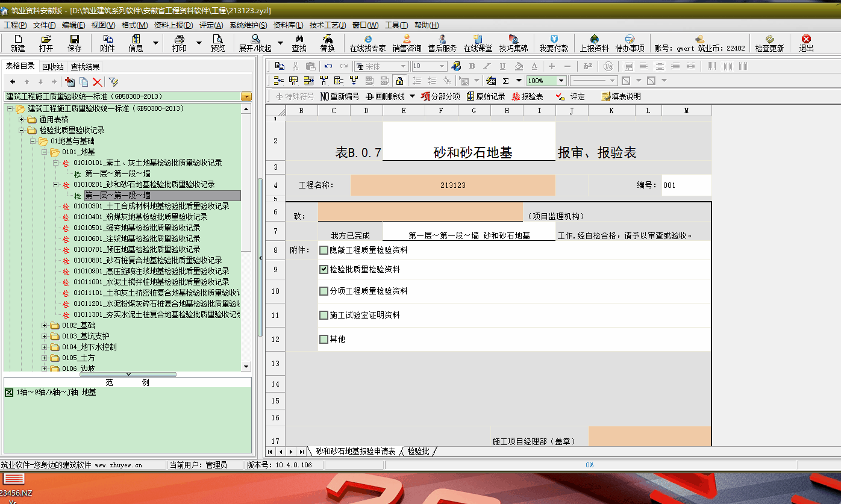This screenshot has height=504, width=841.
Task: Click the 检查更新 (Check update) icon
Action: [769, 43]
